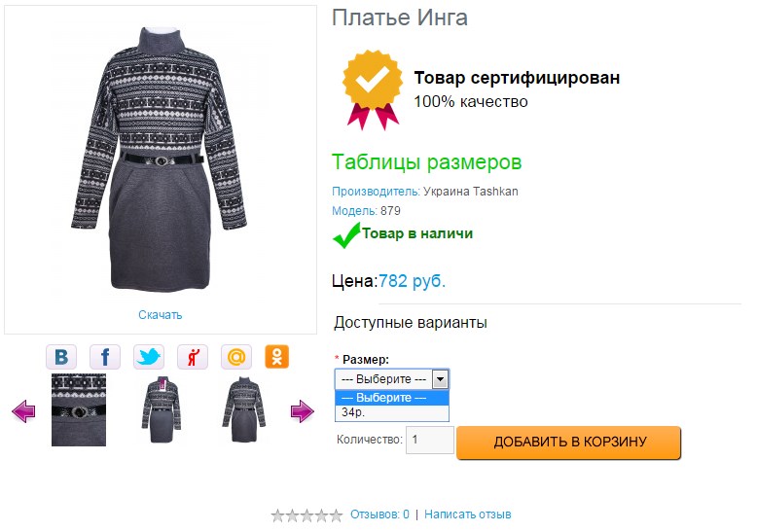Image resolution: width=757 pixels, height=532 pixels.
Task: Focus the Количество quantity field
Action: 430,440
